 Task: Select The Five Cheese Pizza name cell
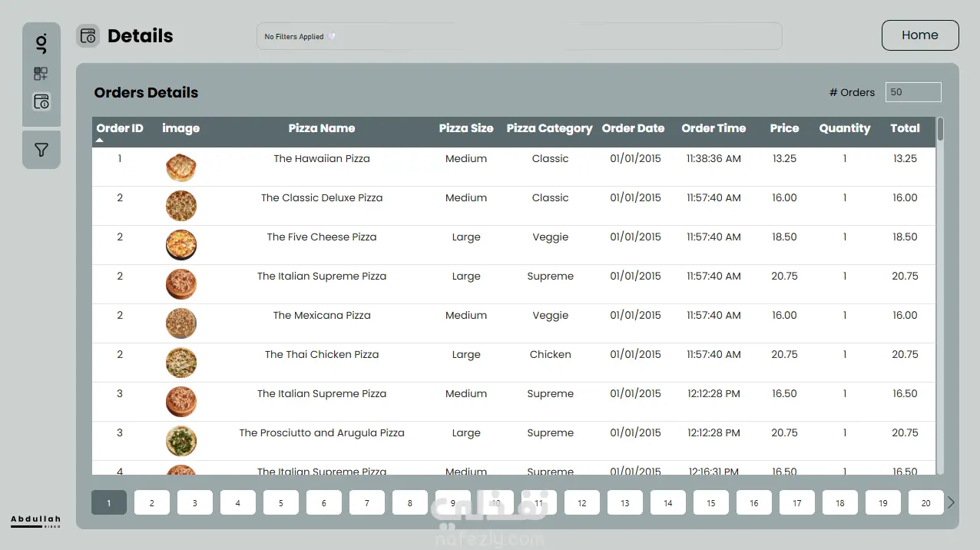322,237
